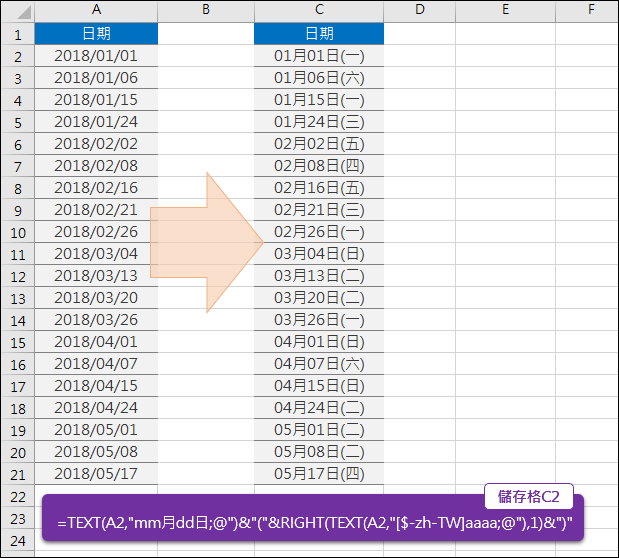
Task: Click cell 2018/03/13
Action: [96, 276]
